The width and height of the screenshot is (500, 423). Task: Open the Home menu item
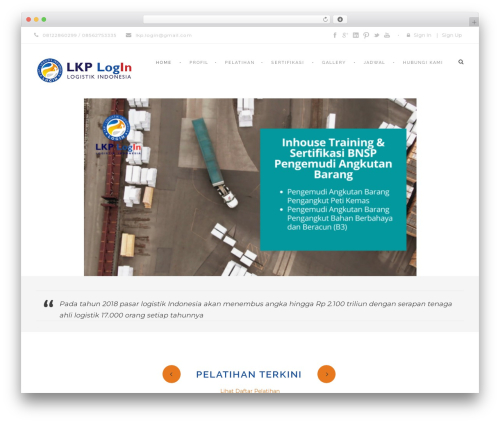163,62
